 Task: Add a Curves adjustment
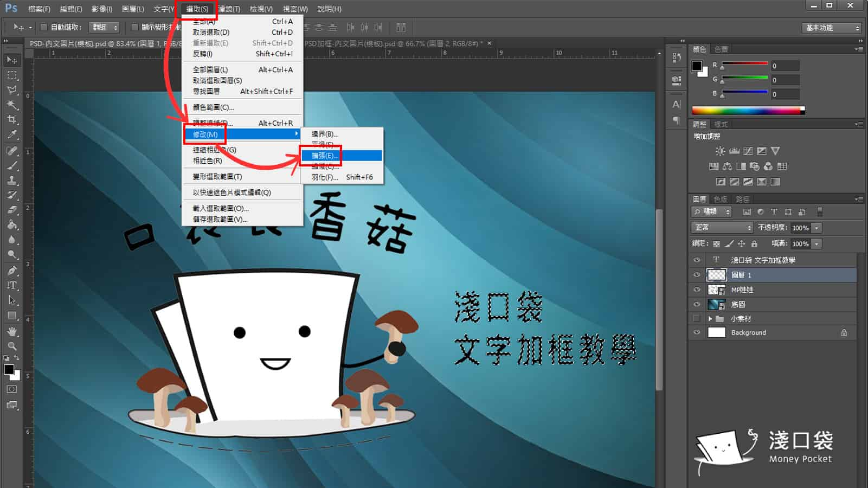(748, 151)
